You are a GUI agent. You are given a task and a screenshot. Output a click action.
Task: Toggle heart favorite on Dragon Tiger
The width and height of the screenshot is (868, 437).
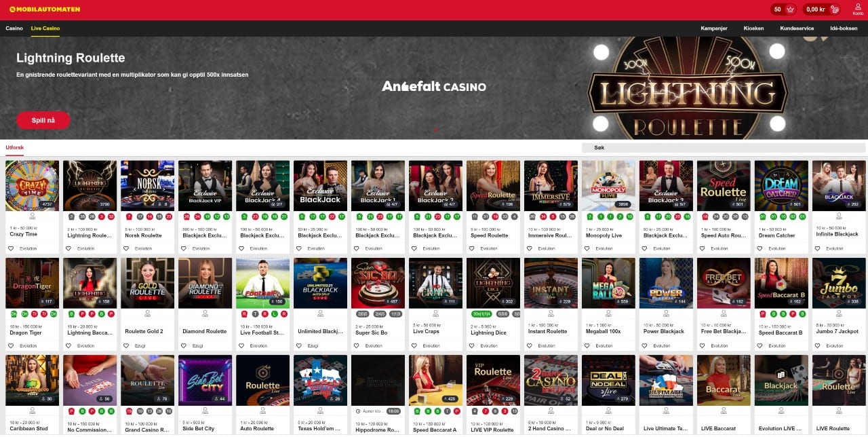point(12,345)
